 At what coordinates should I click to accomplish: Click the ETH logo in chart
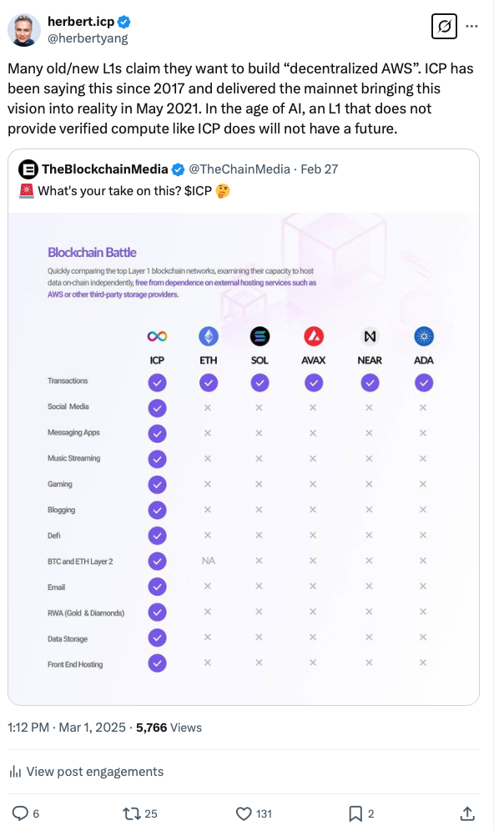pyautogui.click(x=209, y=336)
